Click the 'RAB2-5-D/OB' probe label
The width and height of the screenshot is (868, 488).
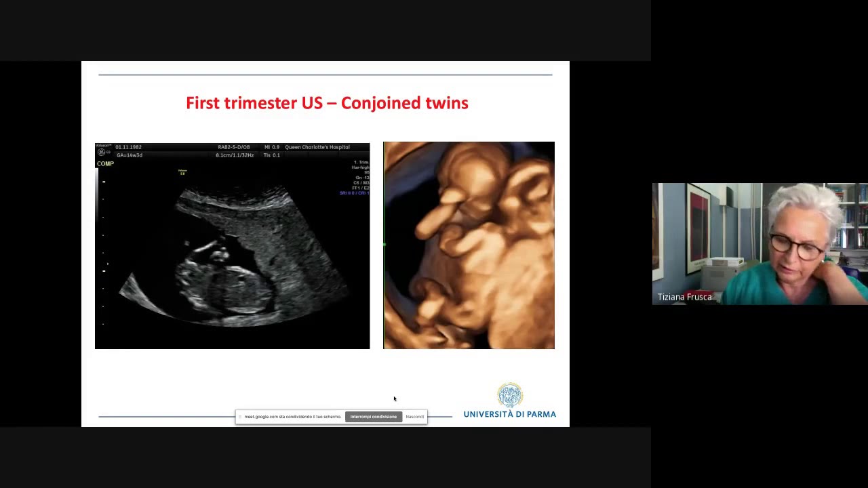234,147
